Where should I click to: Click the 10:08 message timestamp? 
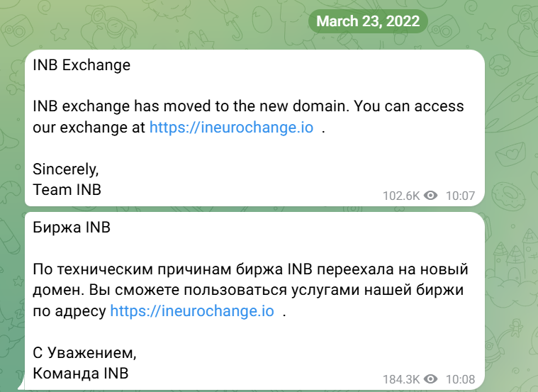tap(459, 379)
